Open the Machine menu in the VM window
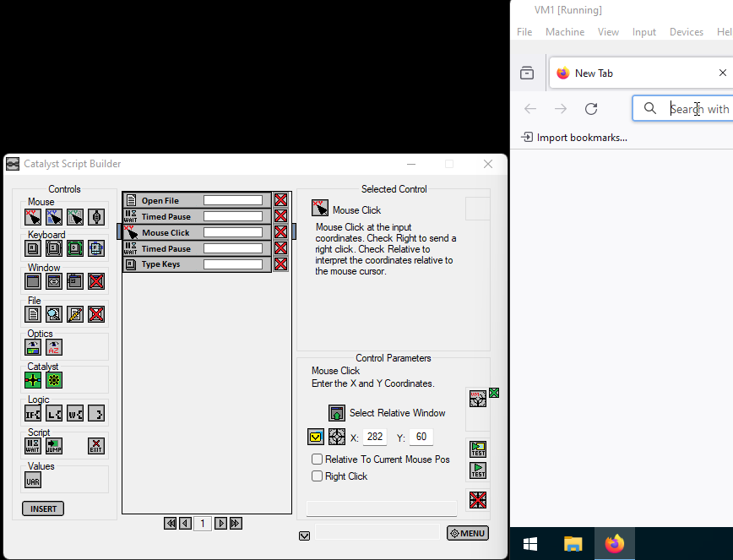The width and height of the screenshot is (733, 560). coord(564,31)
